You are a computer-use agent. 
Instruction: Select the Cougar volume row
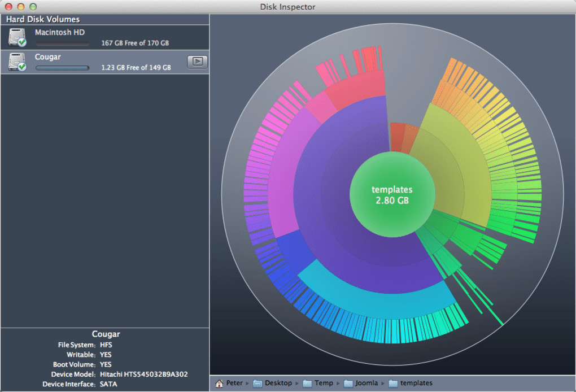click(x=104, y=62)
